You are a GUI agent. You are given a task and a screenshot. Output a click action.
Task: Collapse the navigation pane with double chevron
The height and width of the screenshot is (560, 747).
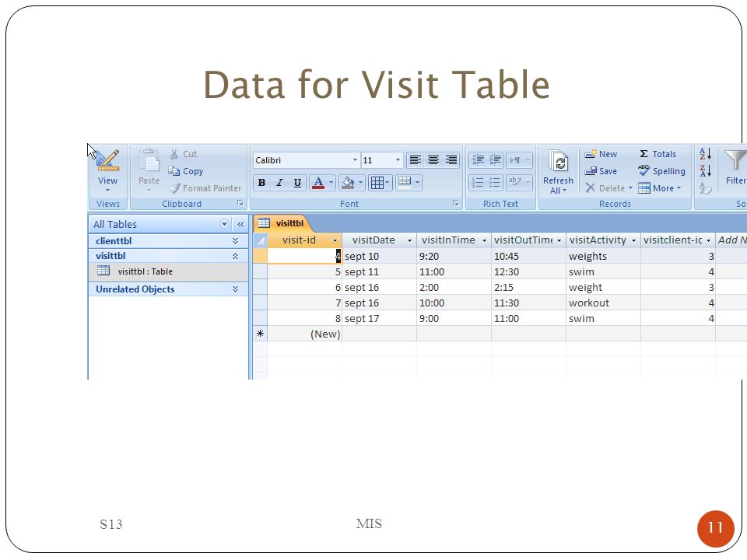point(240,224)
